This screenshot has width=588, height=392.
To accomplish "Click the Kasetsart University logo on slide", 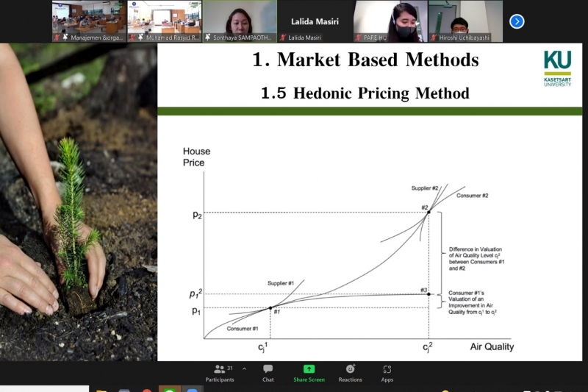I will click(x=557, y=68).
